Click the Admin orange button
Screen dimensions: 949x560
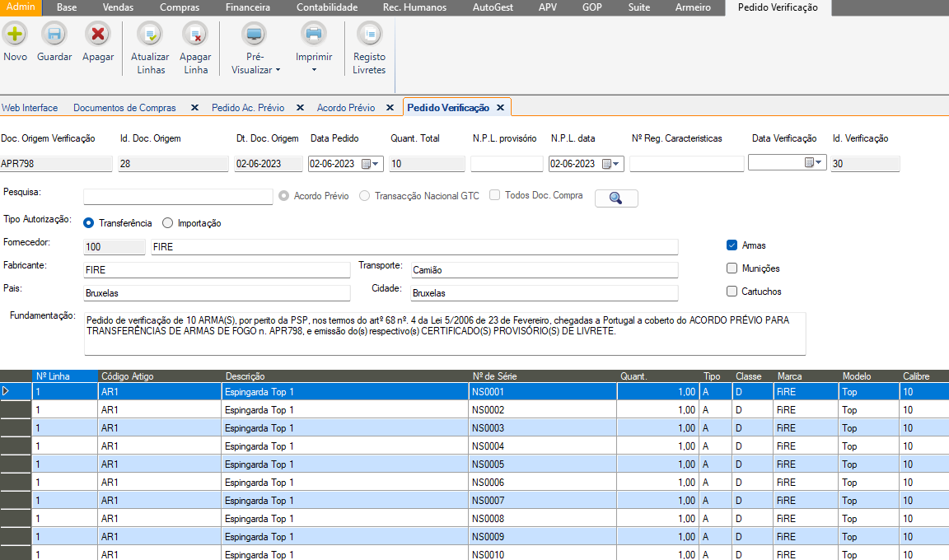point(21,7)
